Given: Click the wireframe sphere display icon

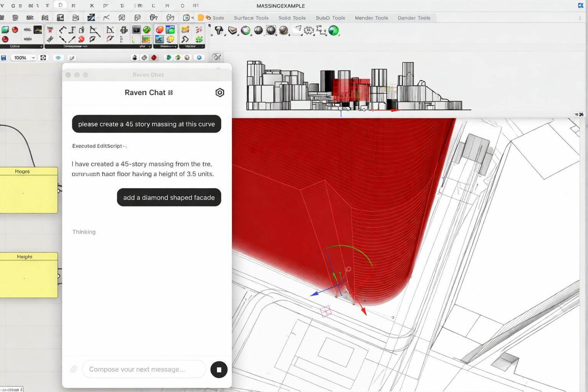Looking at the screenshot, I should point(144,57).
